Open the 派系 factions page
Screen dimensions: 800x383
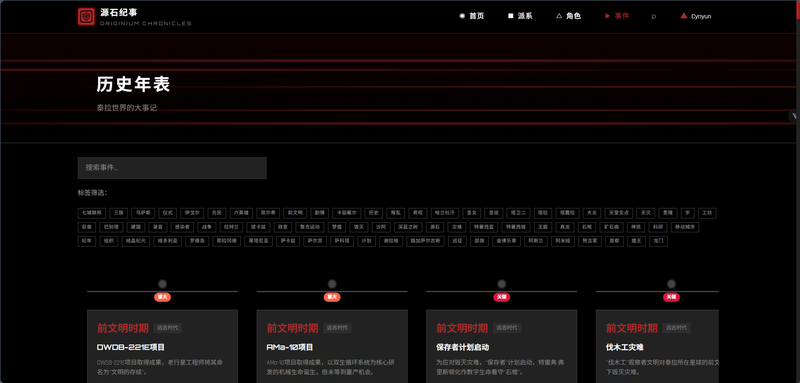tap(520, 16)
